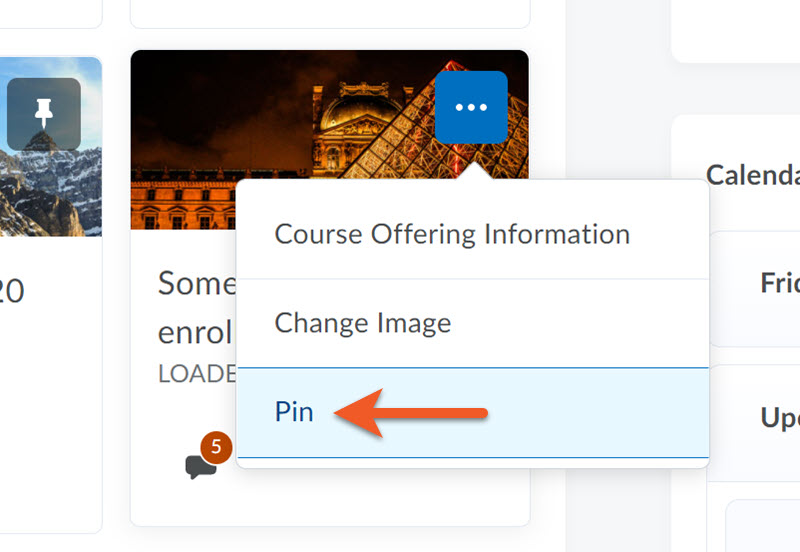
Task: Click the gray "LOADE" course code text
Action: coord(197,373)
